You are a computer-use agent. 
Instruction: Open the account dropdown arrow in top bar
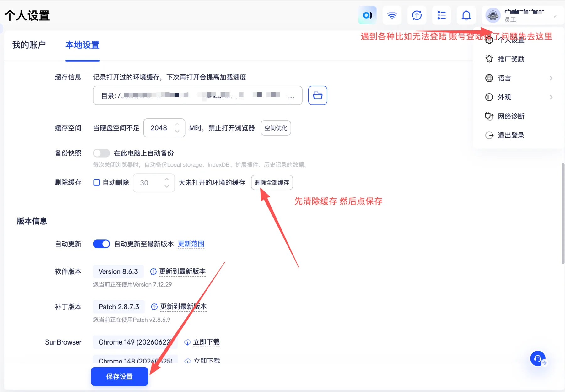[x=555, y=16]
